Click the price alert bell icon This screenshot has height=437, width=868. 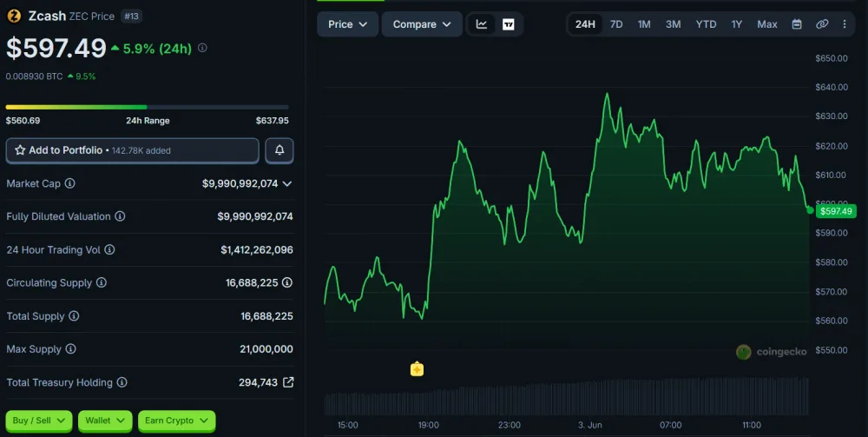point(279,150)
